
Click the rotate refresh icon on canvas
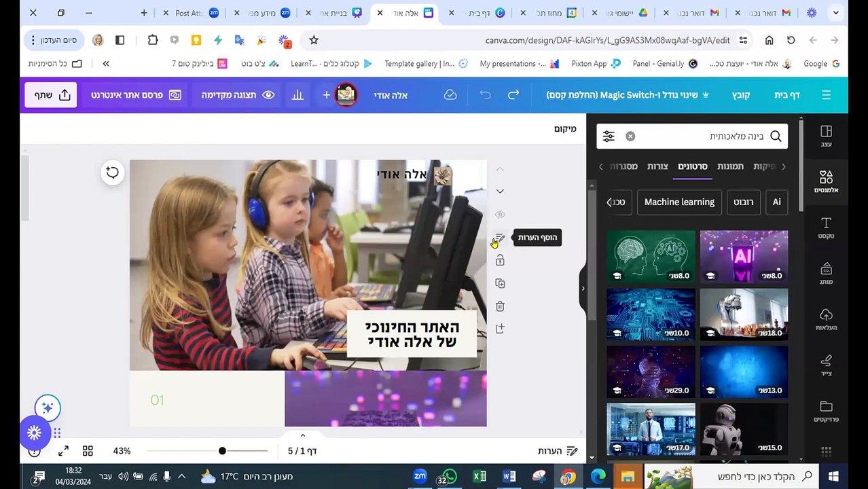point(112,173)
